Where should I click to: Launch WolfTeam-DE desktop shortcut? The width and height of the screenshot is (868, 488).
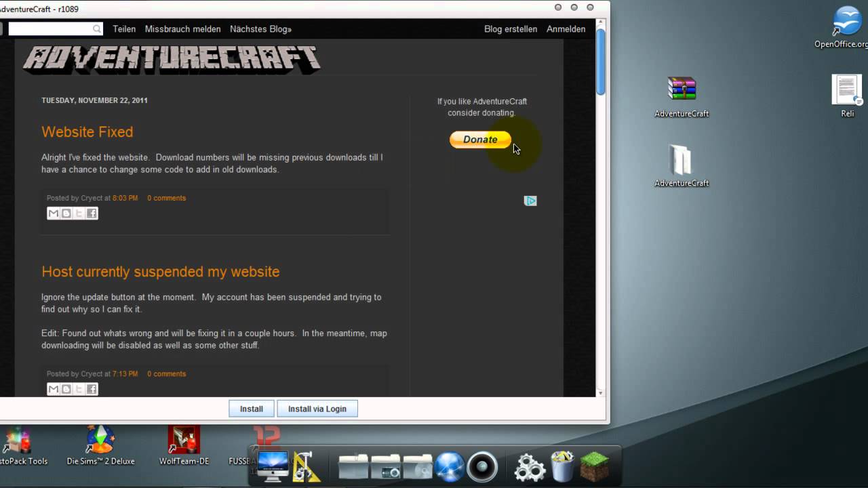184,445
